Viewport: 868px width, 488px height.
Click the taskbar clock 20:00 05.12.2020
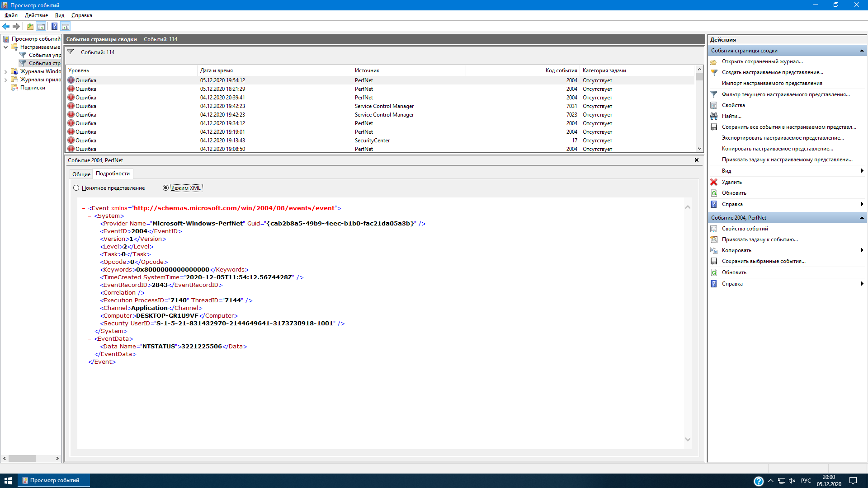click(x=829, y=481)
